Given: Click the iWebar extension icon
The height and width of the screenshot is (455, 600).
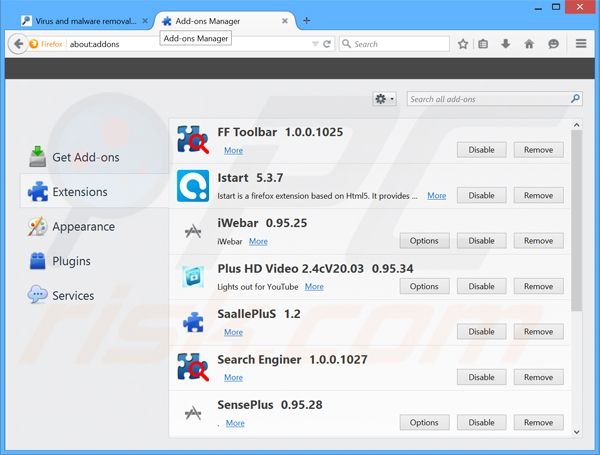Looking at the screenshot, I should 193,231.
